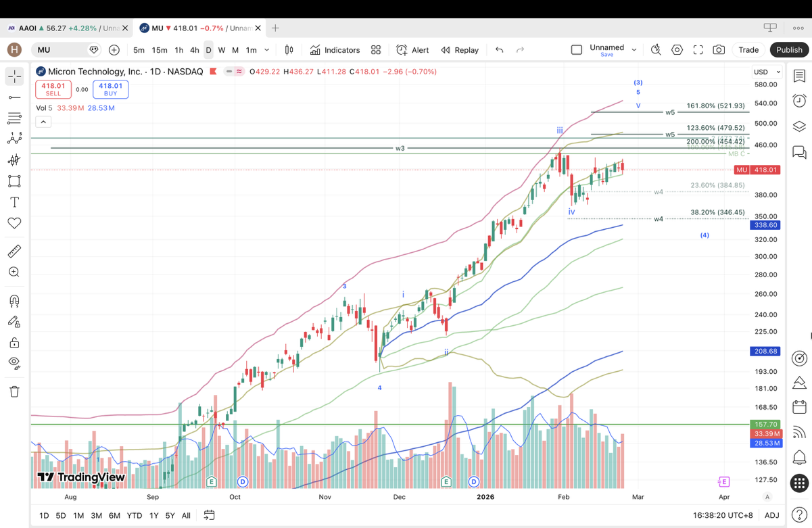Image resolution: width=812 pixels, height=528 pixels.
Task: Toggle lock all drawing tools
Action: coord(14,343)
